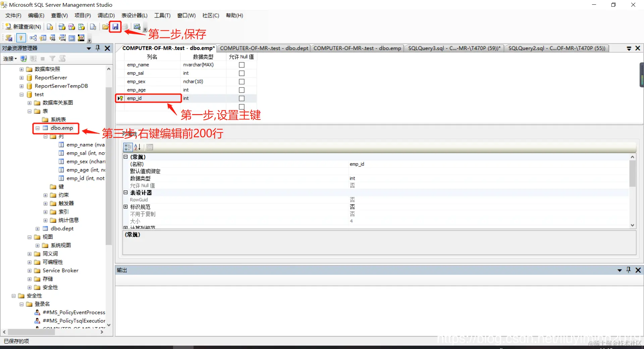Toggle Allow Null checkbox for emp_id
644x349 pixels.
241,98
